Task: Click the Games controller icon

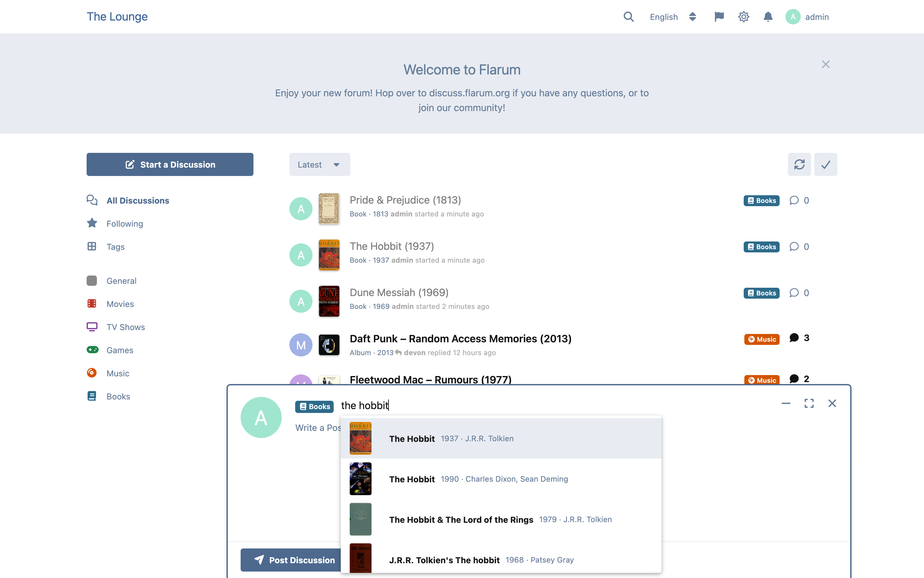Action: 92,350
